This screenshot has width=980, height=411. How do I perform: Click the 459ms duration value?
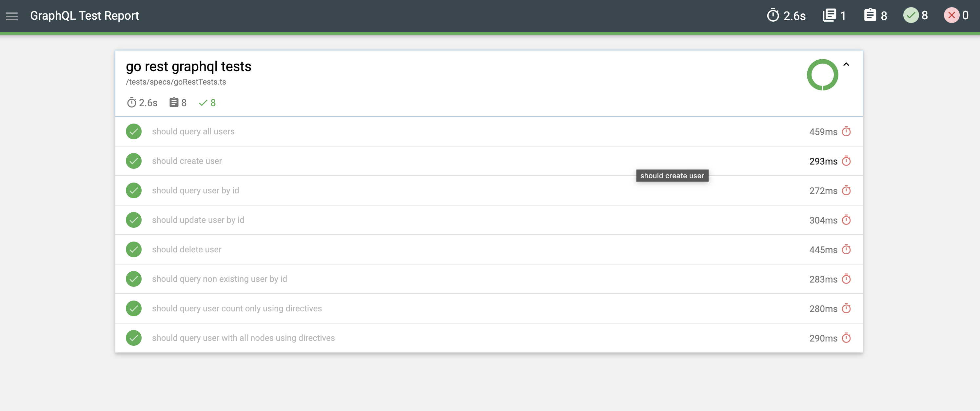coord(823,132)
